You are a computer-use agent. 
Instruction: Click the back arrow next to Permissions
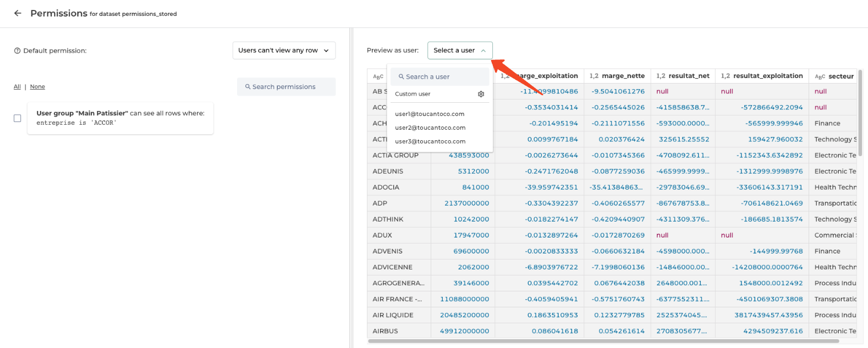click(18, 13)
